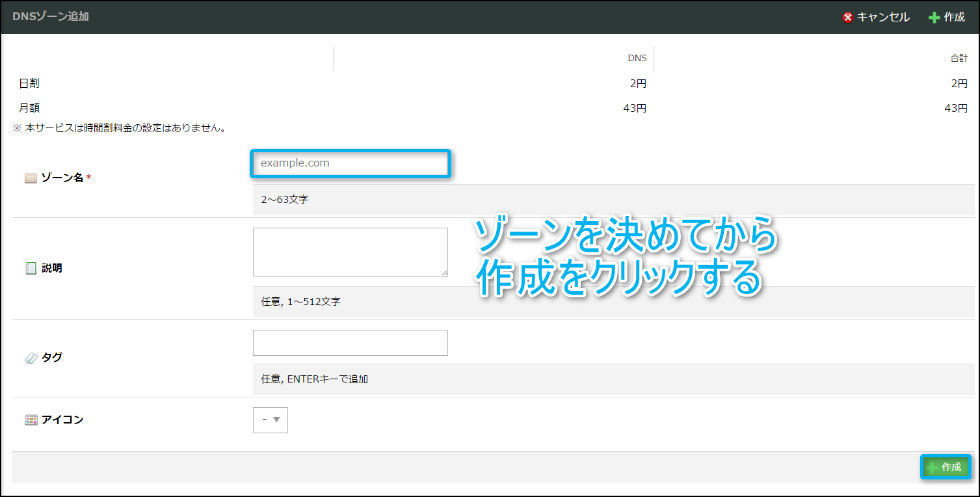Click the アイコン palette icon
The image size is (980, 497).
click(31, 420)
